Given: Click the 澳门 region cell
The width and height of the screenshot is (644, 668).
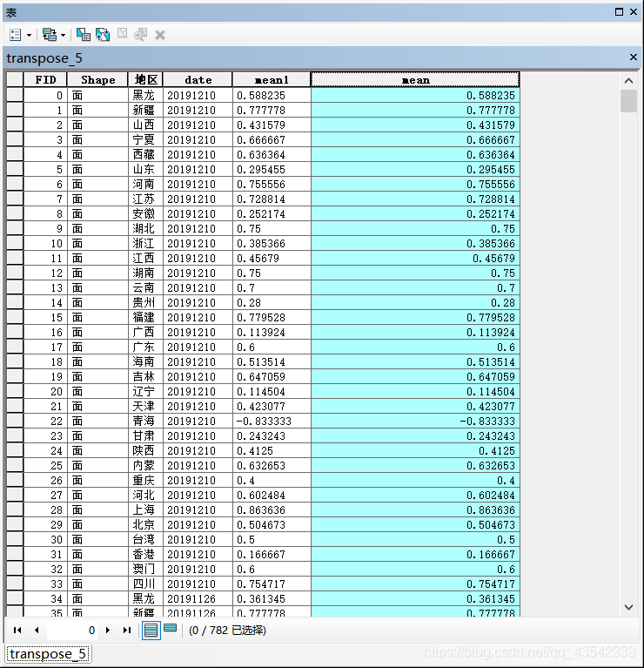Looking at the screenshot, I should [145, 569].
